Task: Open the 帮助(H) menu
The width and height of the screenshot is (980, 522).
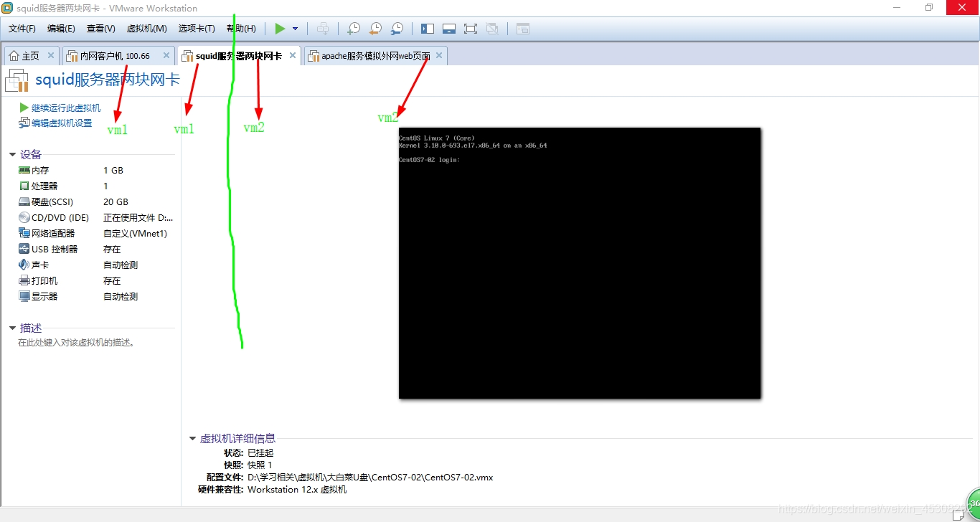Action: (241, 29)
